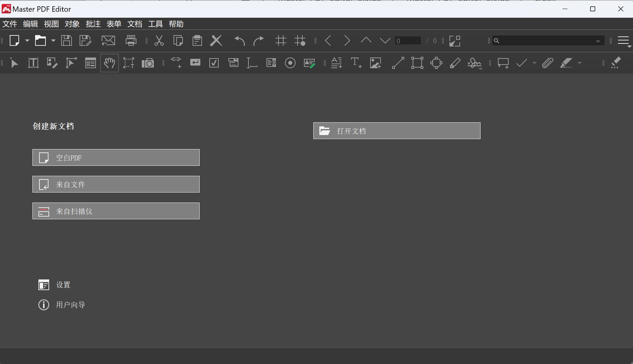
Task: Select the rectangle drawing tool
Action: point(417,63)
